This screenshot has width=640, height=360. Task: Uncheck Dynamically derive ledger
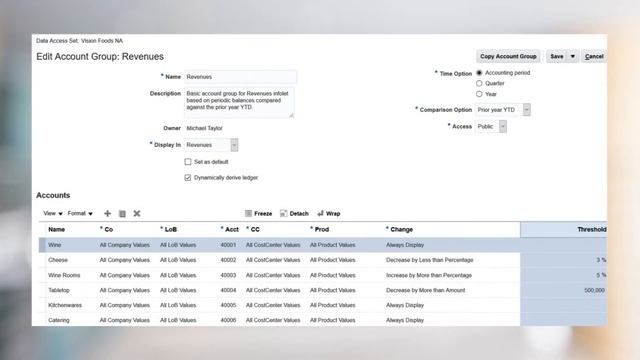pyautogui.click(x=188, y=178)
